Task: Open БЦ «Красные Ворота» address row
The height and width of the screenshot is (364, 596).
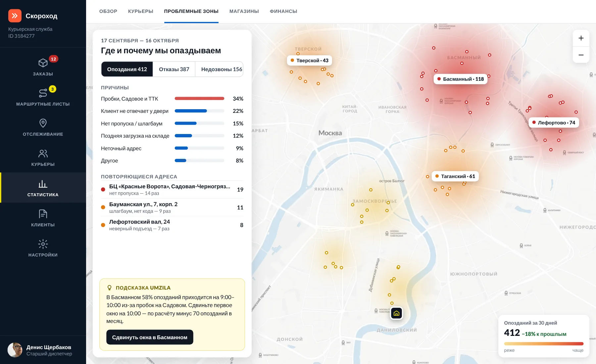Action: tap(172, 190)
